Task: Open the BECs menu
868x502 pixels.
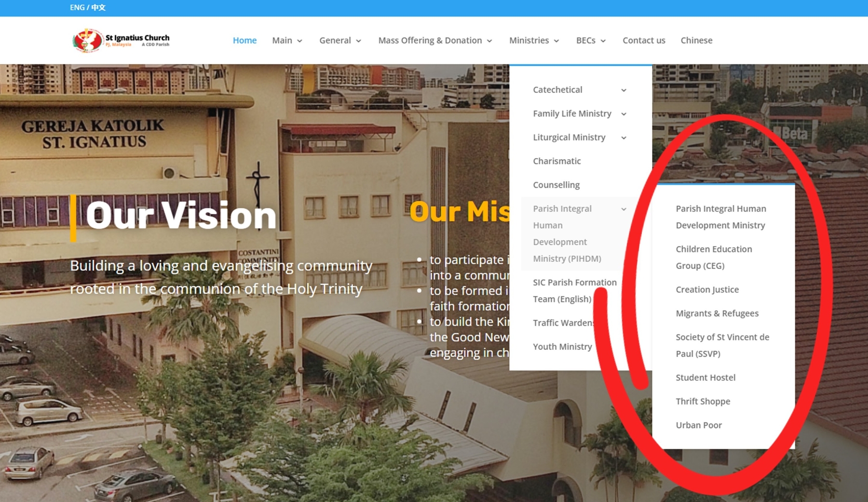Action: tap(586, 40)
